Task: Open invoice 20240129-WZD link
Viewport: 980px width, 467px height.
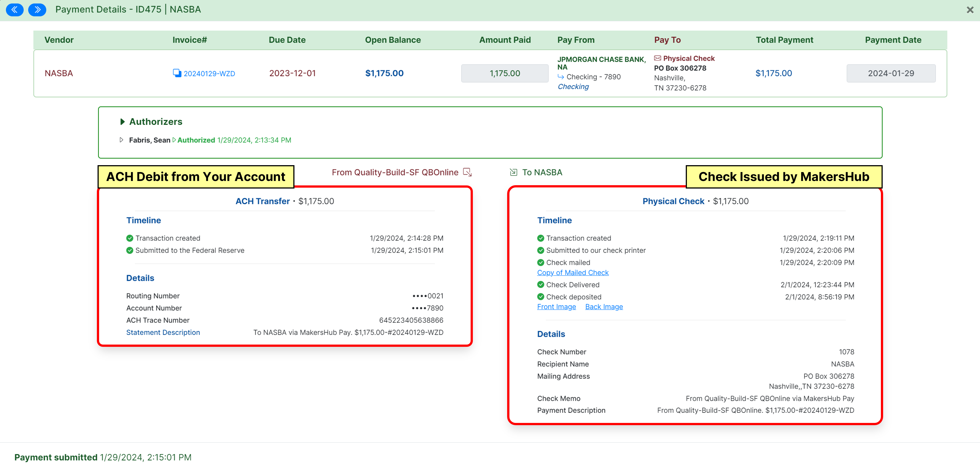Action: point(209,73)
